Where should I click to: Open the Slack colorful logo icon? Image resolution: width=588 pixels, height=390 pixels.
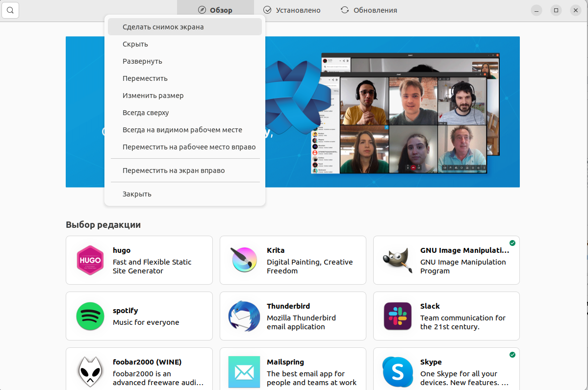pyautogui.click(x=398, y=316)
